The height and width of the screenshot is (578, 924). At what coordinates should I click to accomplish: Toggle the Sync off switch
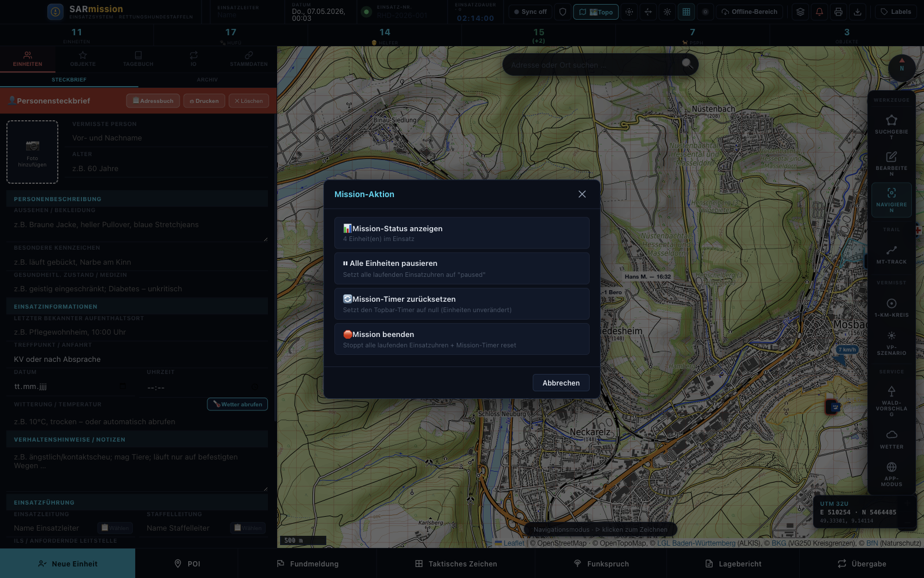(530, 12)
